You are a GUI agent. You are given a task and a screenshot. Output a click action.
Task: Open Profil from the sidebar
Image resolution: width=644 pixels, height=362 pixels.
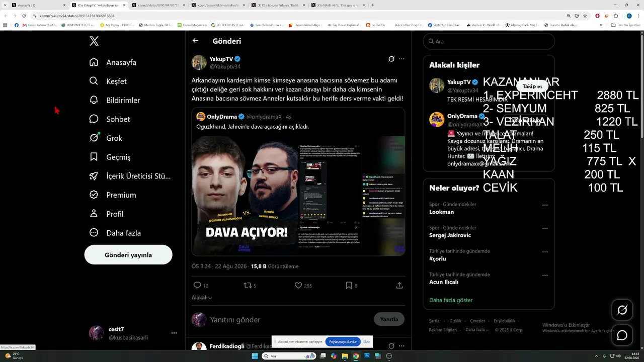pyautogui.click(x=106, y=214)
